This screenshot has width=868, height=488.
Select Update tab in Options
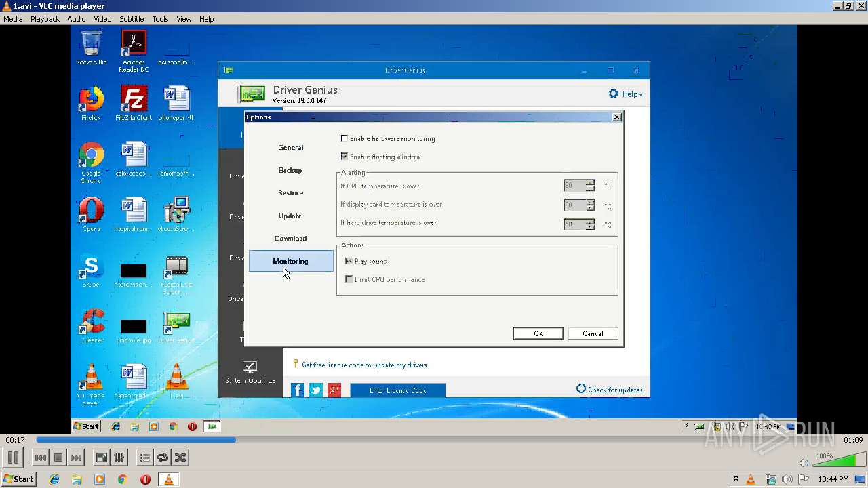point(291,216)
